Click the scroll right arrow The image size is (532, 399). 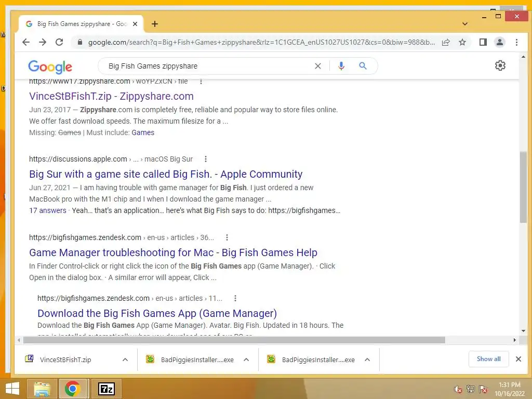(514, 340)
